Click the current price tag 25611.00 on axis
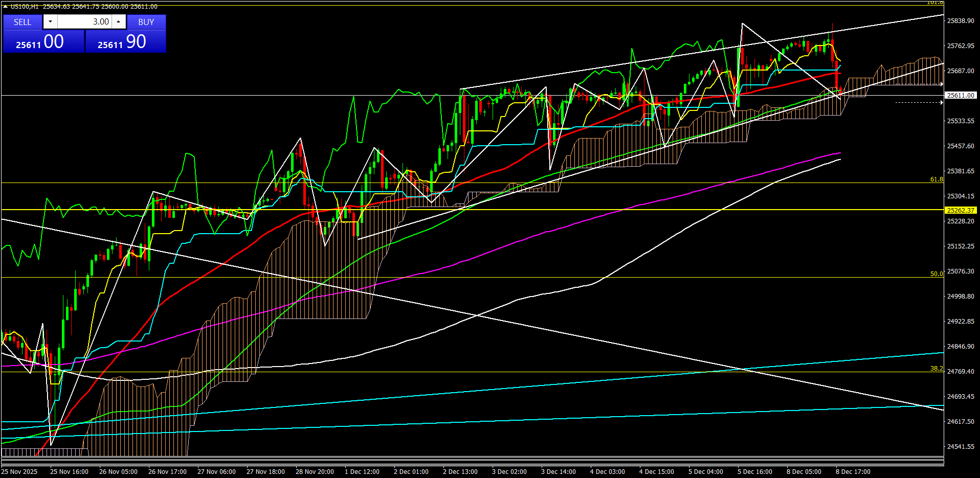The image size is (980, 478). pyautogui.click(x=960, y=96)
